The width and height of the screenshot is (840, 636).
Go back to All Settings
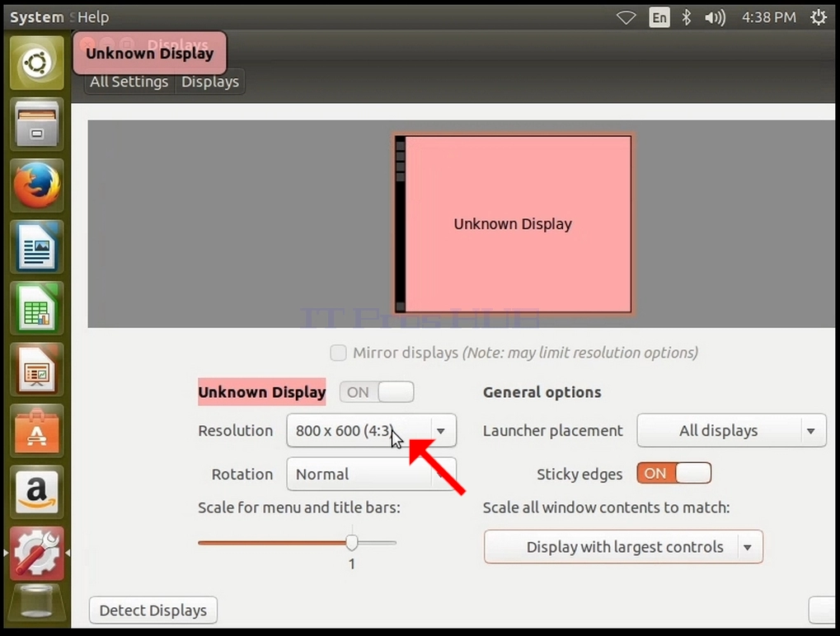[x=129, y=82]
